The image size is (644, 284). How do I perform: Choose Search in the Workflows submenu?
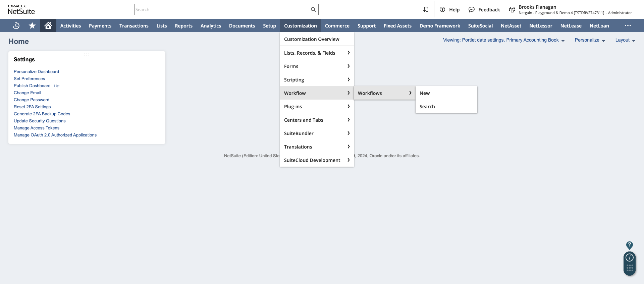coord(427,107)
